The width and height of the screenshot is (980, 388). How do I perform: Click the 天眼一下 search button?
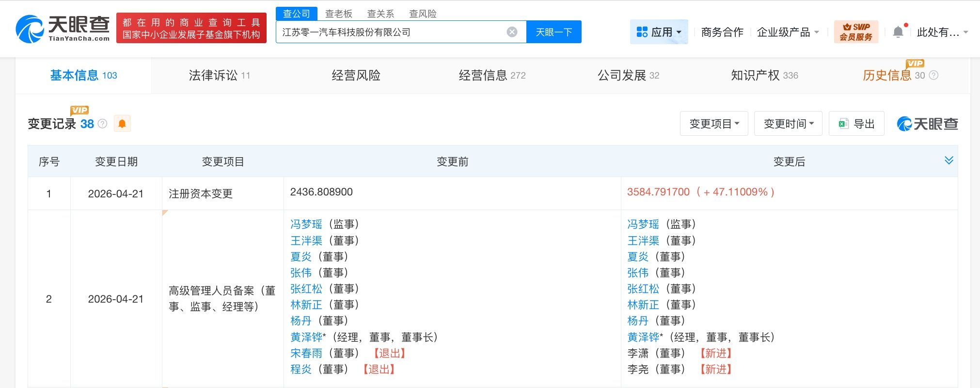[554, 32]
